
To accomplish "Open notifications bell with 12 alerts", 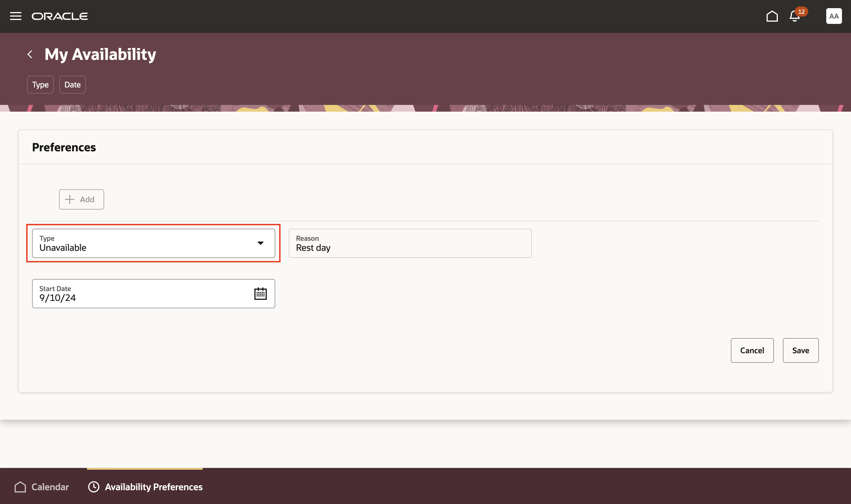I will pos(795,16).
